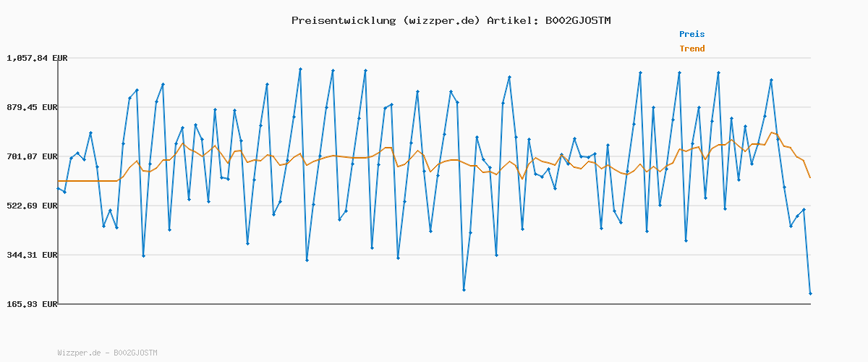Click the second-to-last blue price point
868x362 pixels.
pos(804,209)
